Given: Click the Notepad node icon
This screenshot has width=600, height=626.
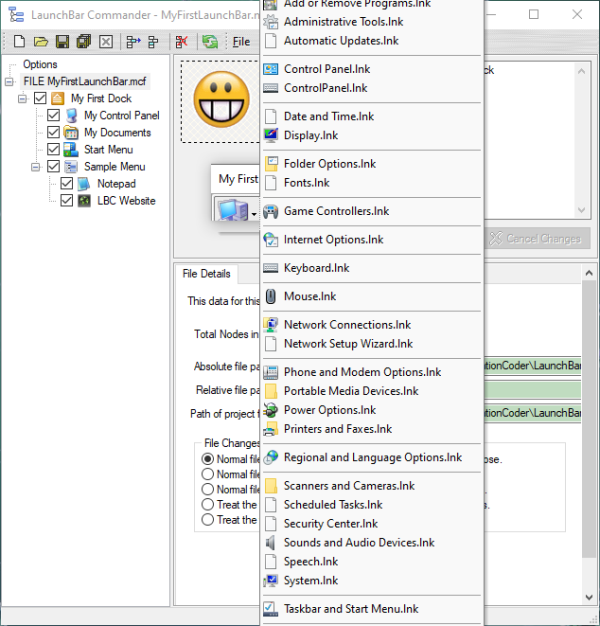Looking at the screenshot, I should (x=83, y=184).
